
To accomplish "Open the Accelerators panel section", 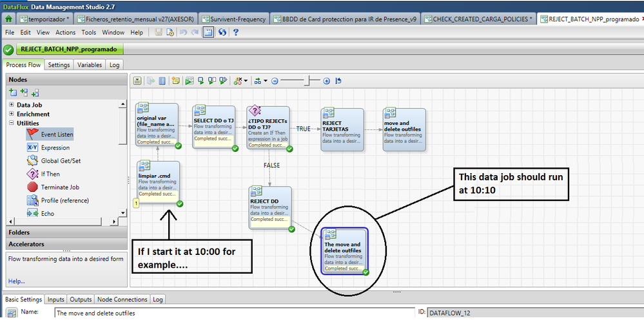I will (x=26, y=244).
